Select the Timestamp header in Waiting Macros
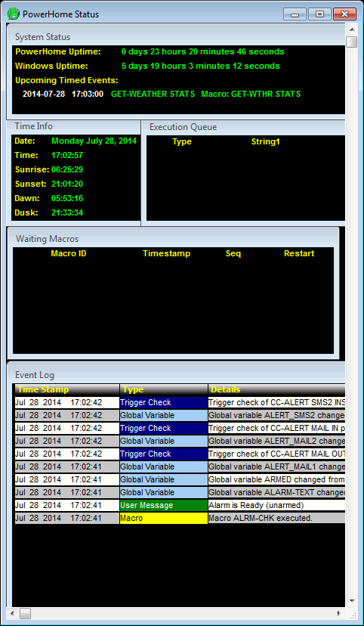Viewport: 364px width, 626px height. tap(167, 253)
